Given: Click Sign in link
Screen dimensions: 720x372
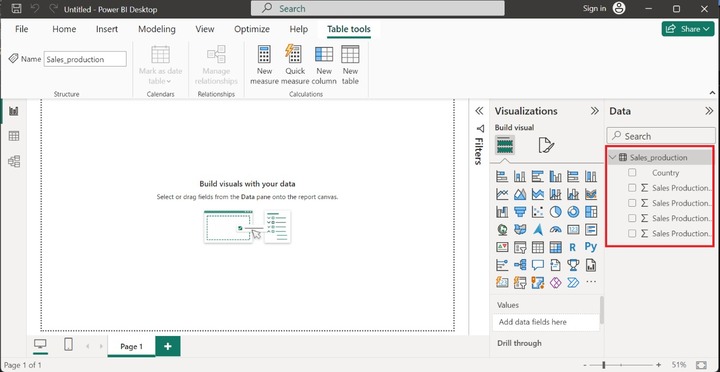Looking at the screenshot, I should [594, 8].
